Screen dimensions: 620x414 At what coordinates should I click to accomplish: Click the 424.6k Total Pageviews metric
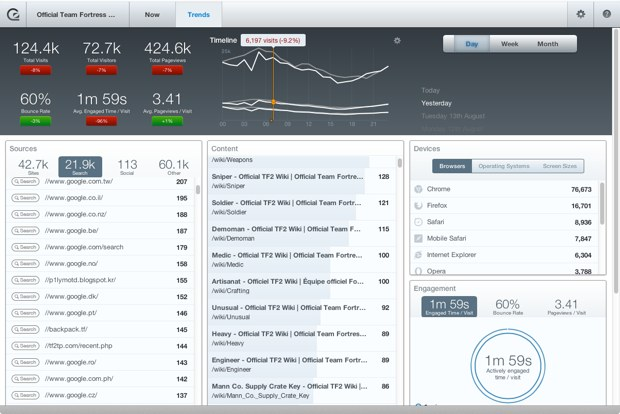click(x=167, y=57)
